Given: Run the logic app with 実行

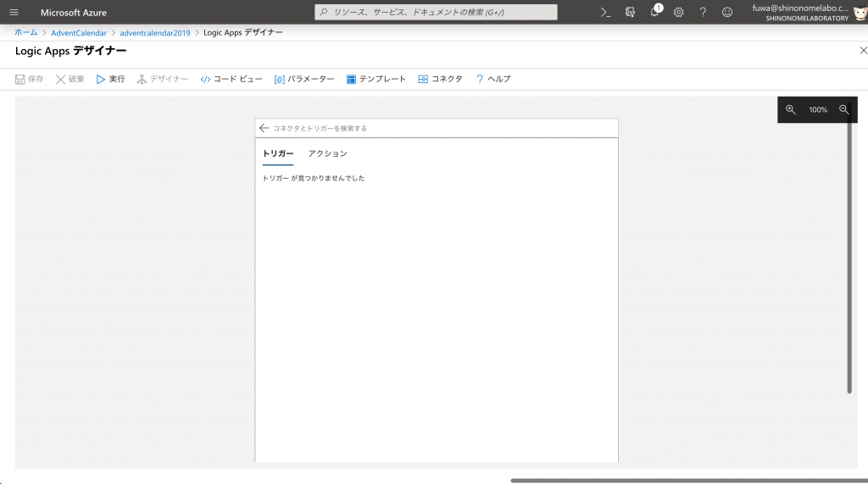Looking at the screenshot, I should (x=111, y=79).
